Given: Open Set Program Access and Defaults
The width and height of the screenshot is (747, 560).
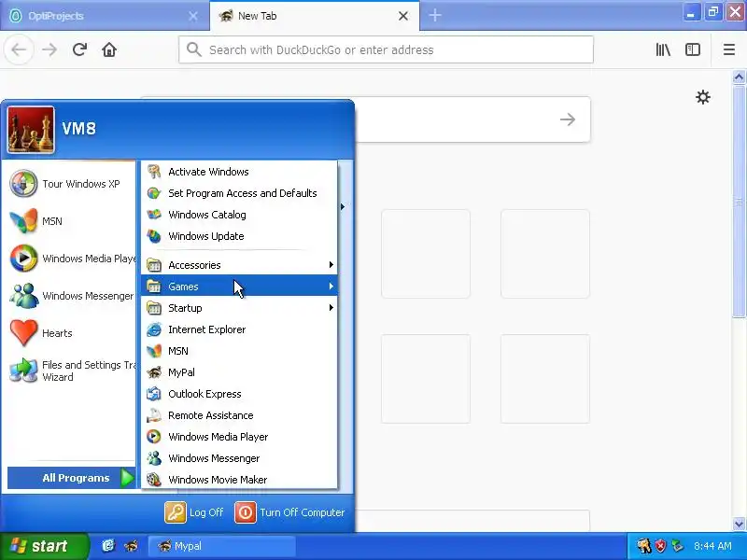Looking at the screenshot, I should tap(239, 193).
